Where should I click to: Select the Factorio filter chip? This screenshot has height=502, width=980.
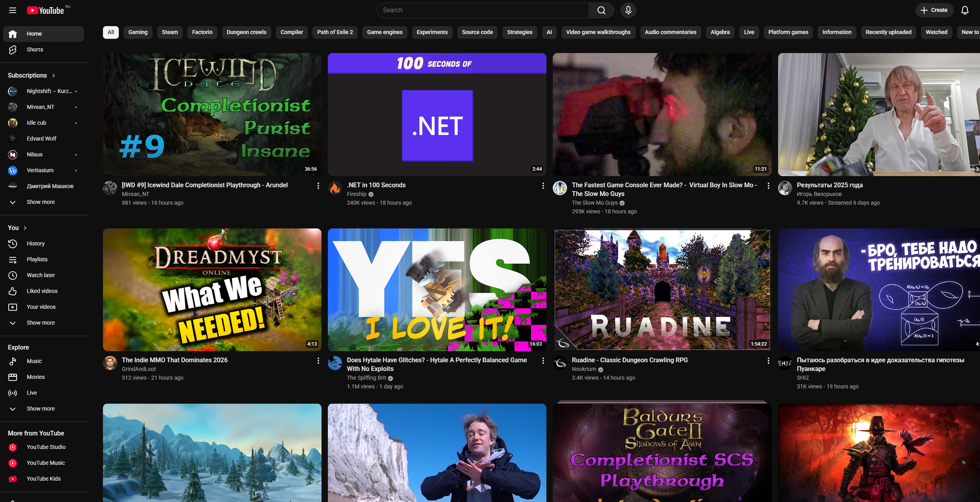point(202,32)
